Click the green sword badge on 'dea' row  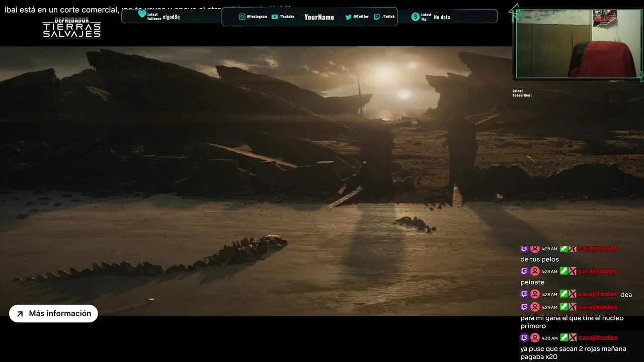[564, 294]
